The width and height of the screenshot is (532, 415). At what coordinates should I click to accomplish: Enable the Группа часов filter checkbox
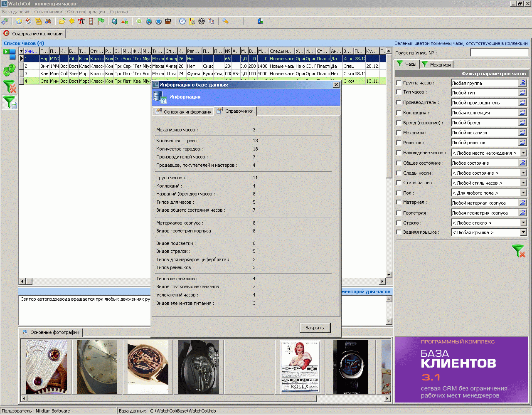click(x=399, y=83)
